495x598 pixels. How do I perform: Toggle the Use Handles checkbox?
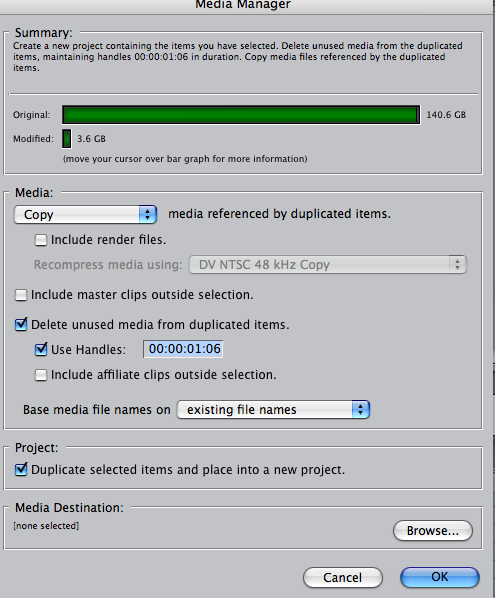point(41,349)
